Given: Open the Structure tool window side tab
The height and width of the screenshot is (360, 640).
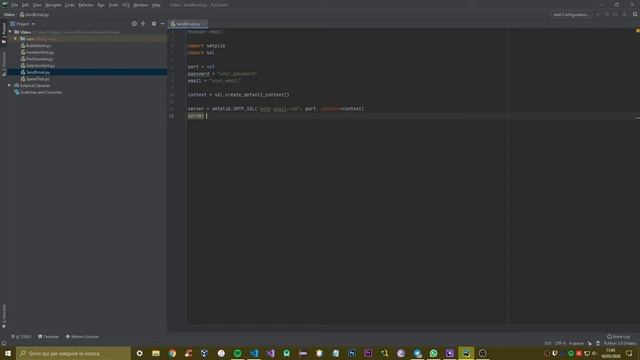Looking at the screenshot, I should [x=4, y=64].
